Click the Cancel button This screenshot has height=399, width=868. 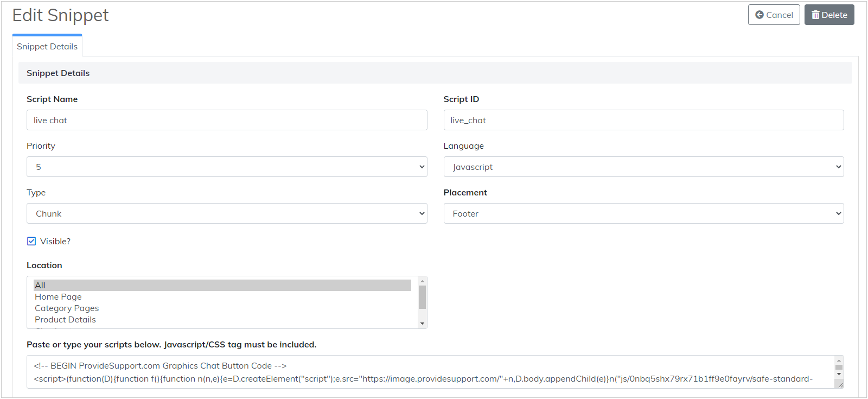coord(774,15)
